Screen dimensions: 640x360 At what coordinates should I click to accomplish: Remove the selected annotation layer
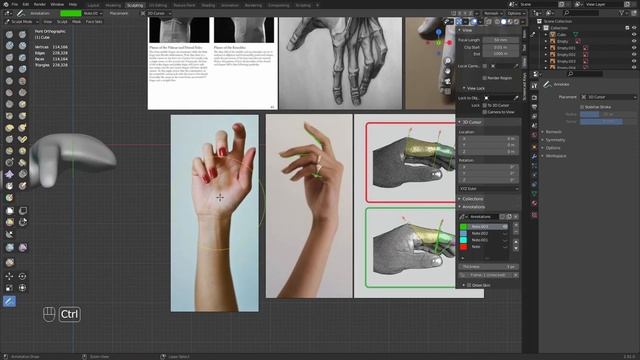tap(516, 231)
